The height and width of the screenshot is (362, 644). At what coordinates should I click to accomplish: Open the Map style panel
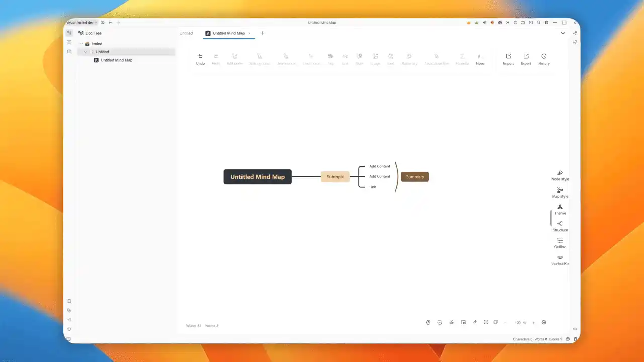click(560, 193)
